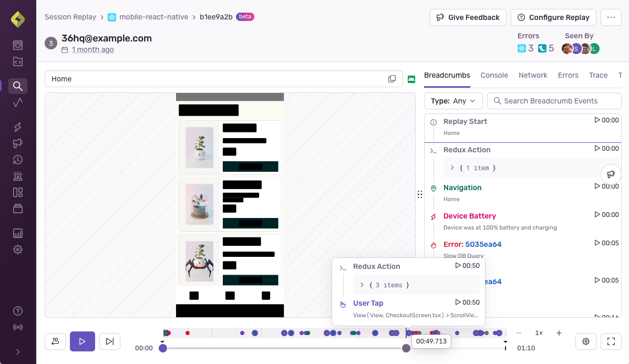Click the Configure Replay button

[553, 17]
